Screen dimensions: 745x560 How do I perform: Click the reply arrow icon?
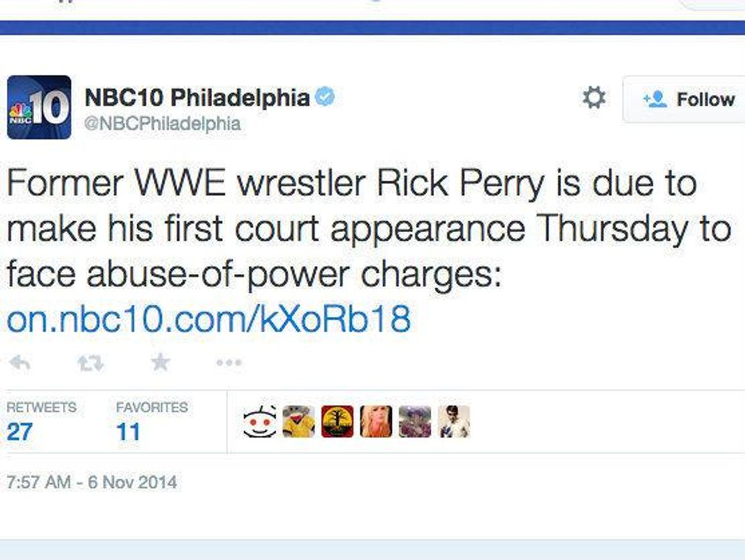click(21, 363)
